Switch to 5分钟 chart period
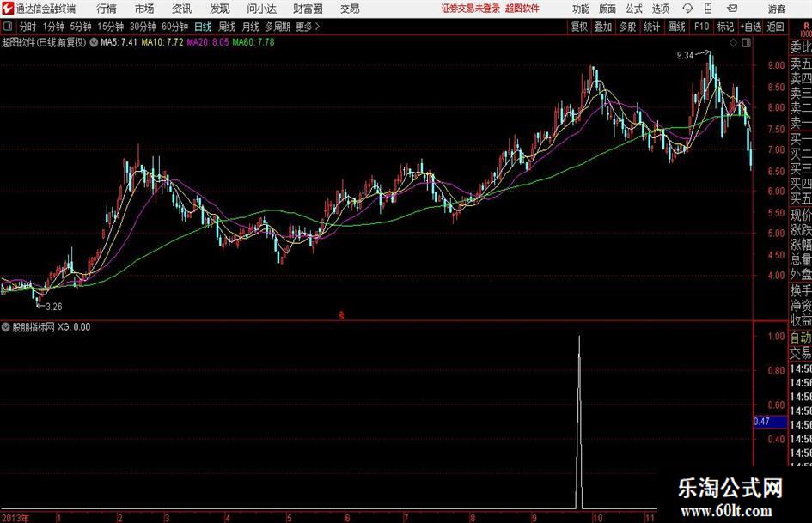Image resolution: width=812 pixels, height=523 pixels. click(81, 27)
